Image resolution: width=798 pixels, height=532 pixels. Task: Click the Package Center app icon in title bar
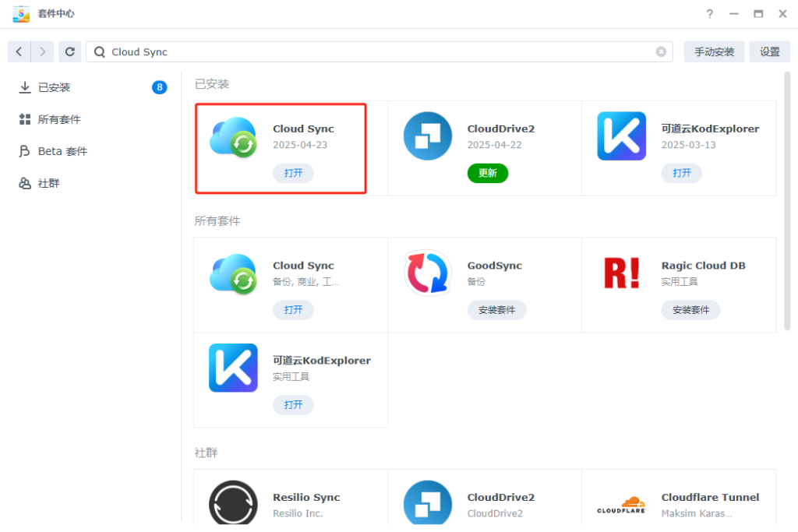21,14
